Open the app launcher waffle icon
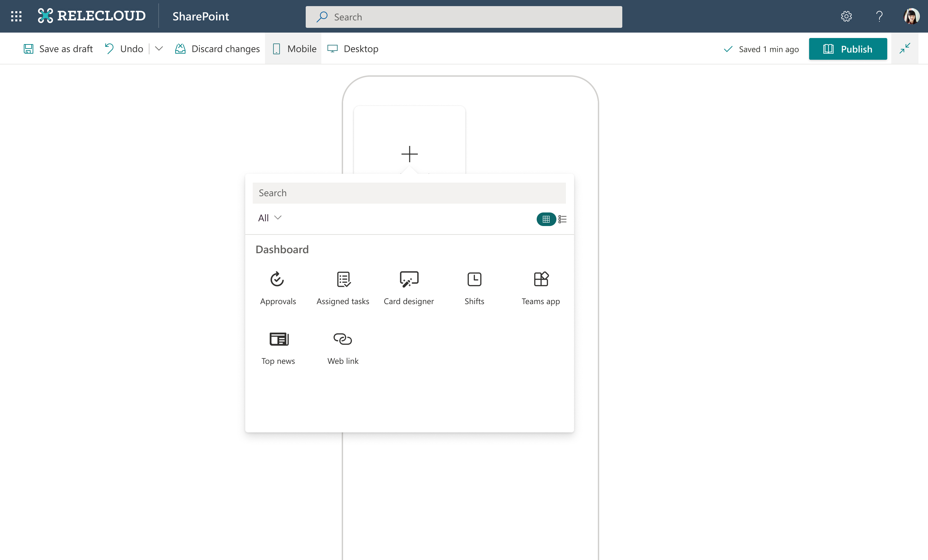The height and width of the screenshot is (560, 928). (x=16, y=16)
